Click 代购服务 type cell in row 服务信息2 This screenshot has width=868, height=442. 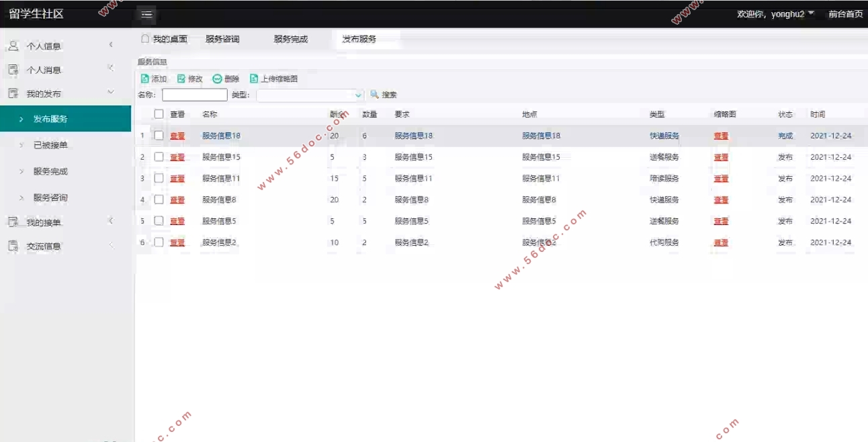click(x=664, y=242)
